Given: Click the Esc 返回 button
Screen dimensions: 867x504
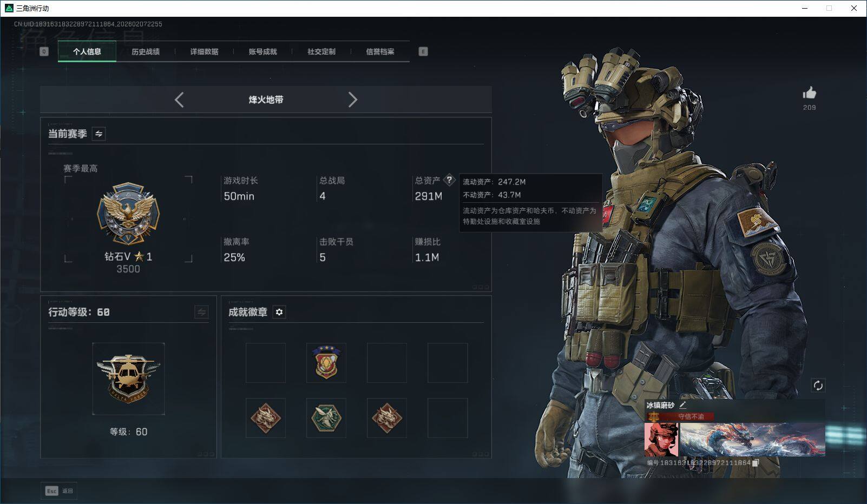Looking at the screenshot, I should point(59,490).
